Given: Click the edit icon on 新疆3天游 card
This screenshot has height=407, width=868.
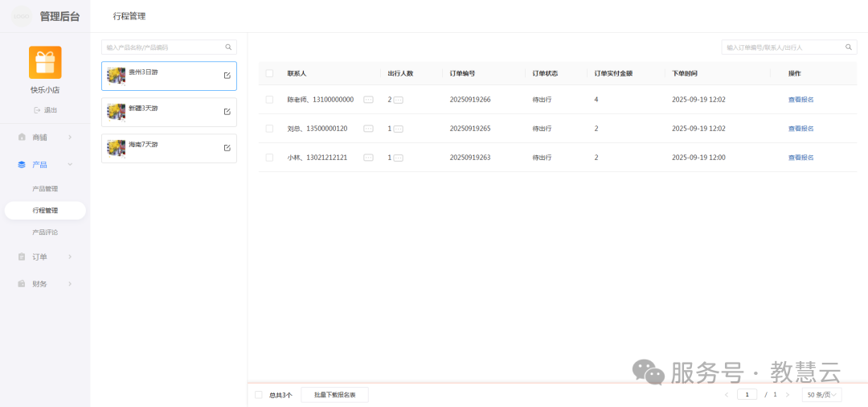Looking at the screenshot, I should click(227, 112).
